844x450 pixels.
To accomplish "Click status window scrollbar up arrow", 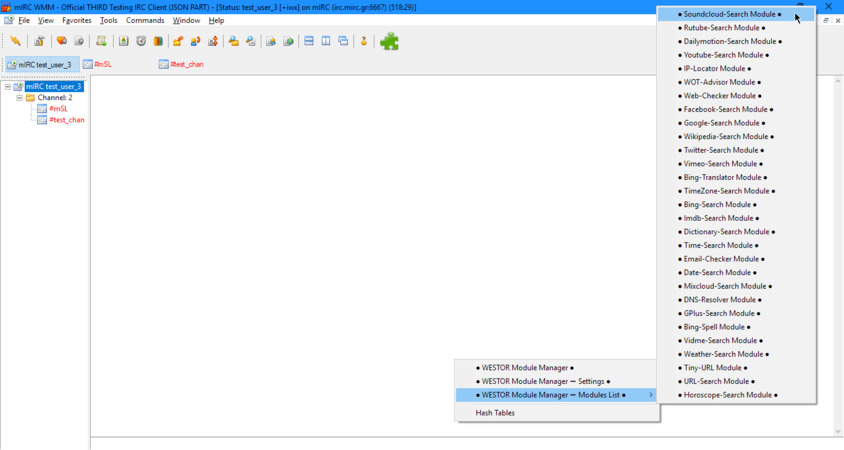I will tap(838, 81).
